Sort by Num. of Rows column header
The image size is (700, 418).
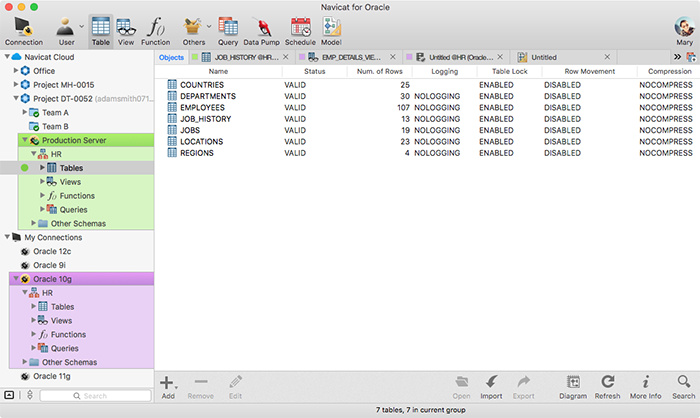click(379, 71)
